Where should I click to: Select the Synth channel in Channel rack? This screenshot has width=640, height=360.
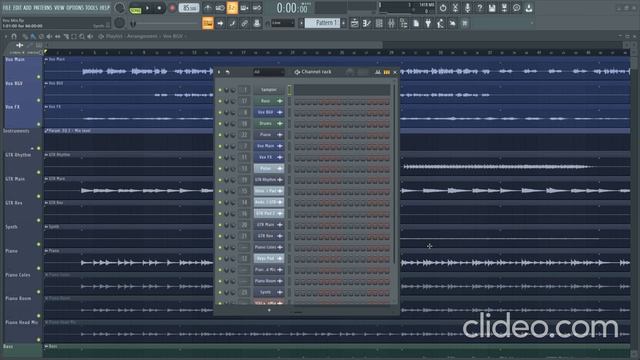pyautogui.click(x=269, y=292)
